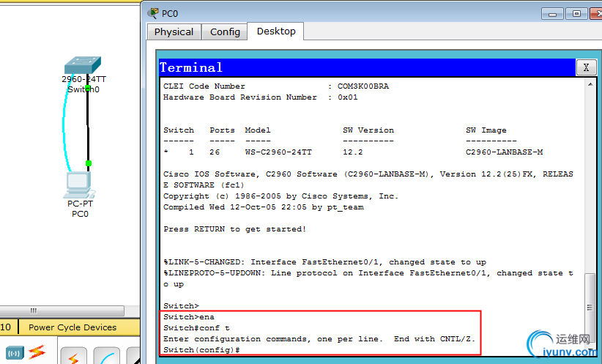The height and width of the screenshot is (364, 602).
Task: Click the 'C2960-LANBASE-M' SW Image value
Action: pyautogui.click(x=504, y=152)
